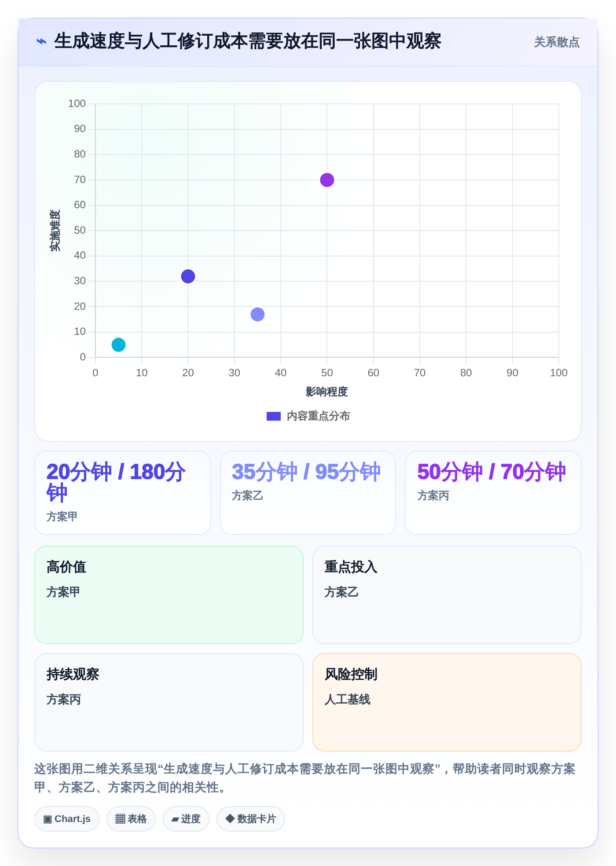Viewport: 616px width, 866px height.
Task: Open the 风险控制 quadrant card
Action: (x=447, y=702)
